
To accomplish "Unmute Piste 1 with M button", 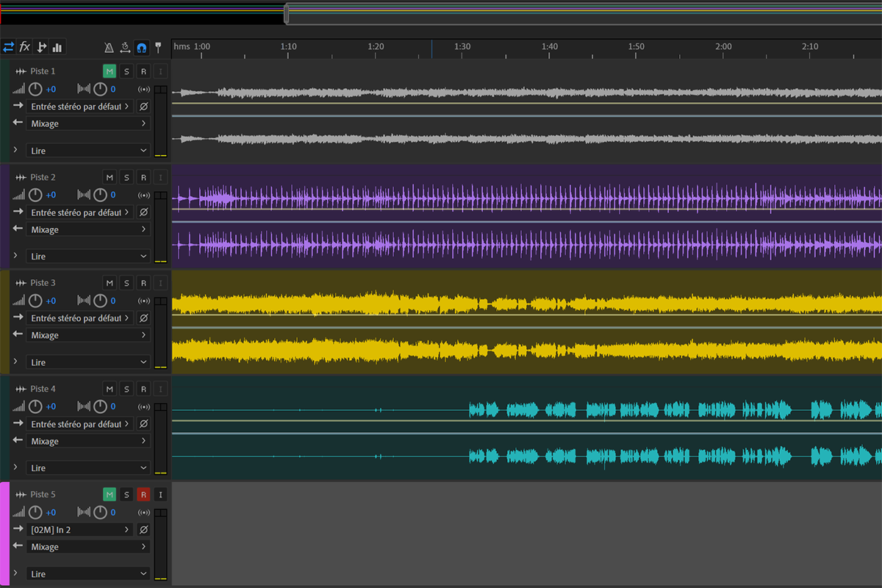I will 110,71.
